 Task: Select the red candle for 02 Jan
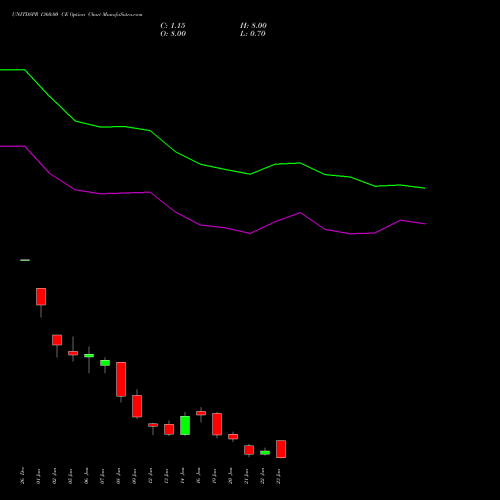coord(57,340)
